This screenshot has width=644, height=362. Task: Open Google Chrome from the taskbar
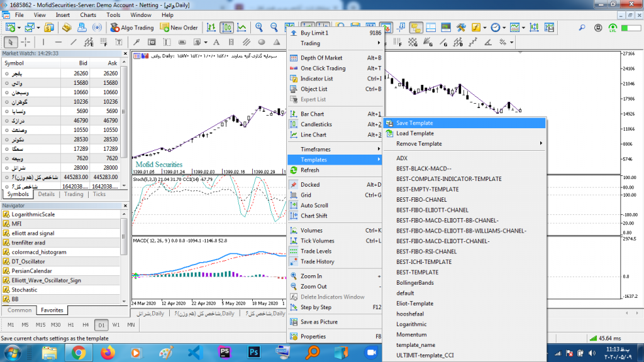(79, 352)
